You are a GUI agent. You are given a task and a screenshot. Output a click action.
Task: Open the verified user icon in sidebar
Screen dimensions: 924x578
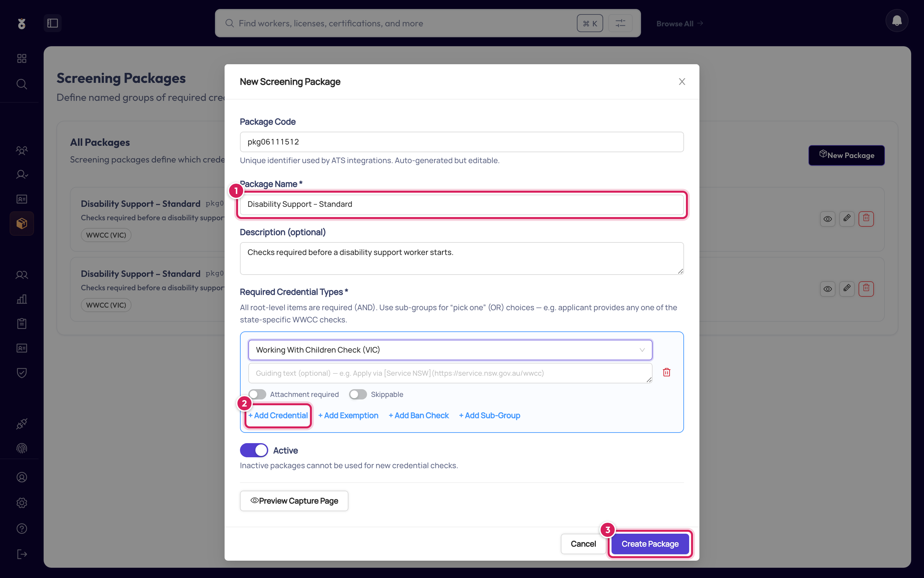coord(22,175)
